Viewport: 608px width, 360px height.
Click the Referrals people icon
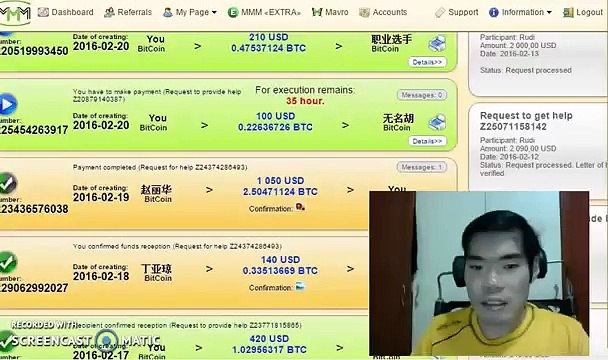109,12
